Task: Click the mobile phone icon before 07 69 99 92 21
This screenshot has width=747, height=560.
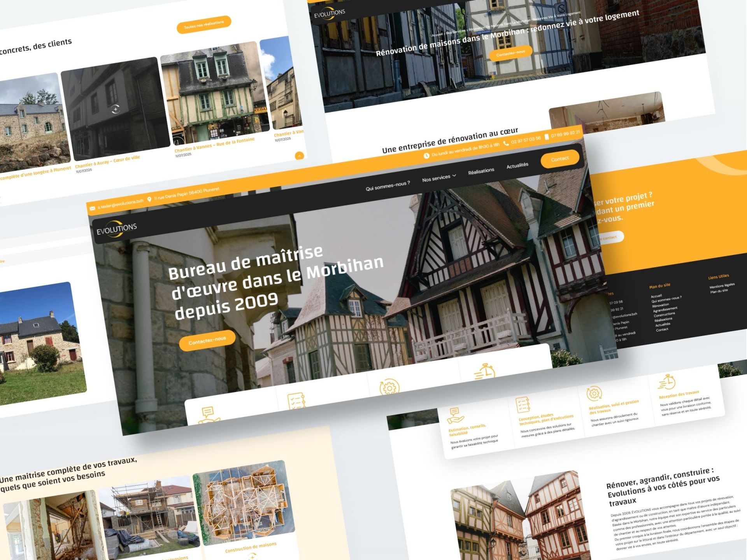Action: 546,137
